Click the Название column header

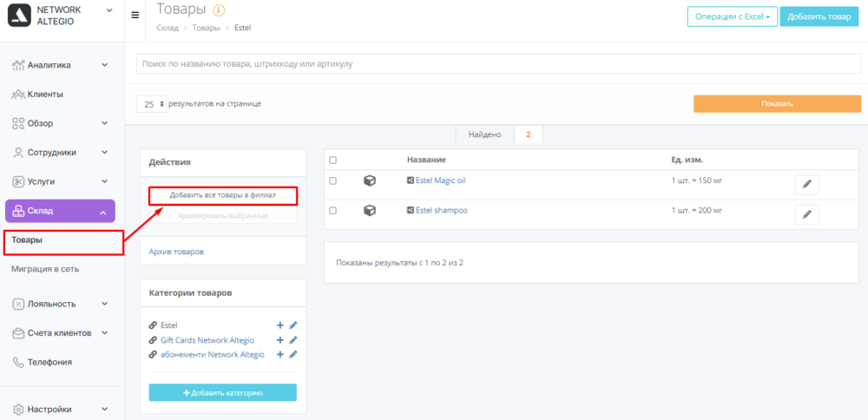pyautogui.click(x=426, y=160)
